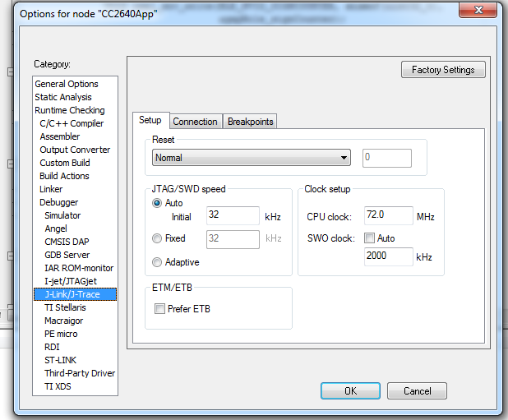Select General Options category

click(x=67, y=84)
